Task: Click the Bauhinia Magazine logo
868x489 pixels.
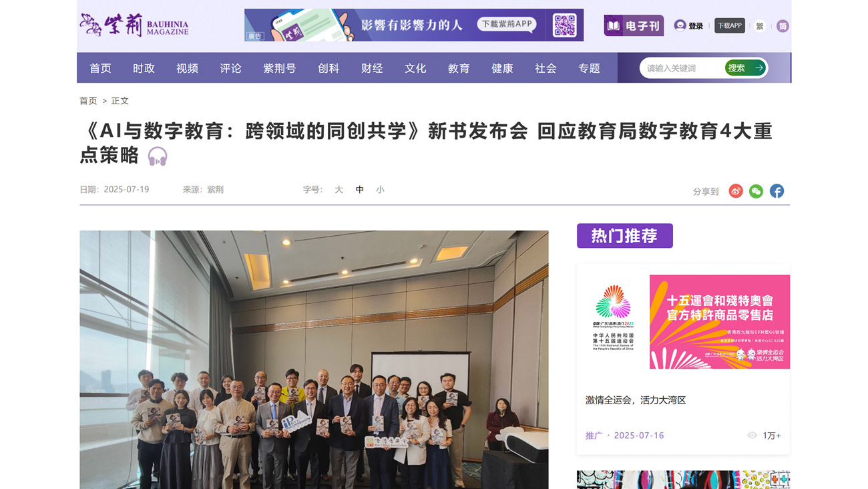Action: (x=134, y=25)
